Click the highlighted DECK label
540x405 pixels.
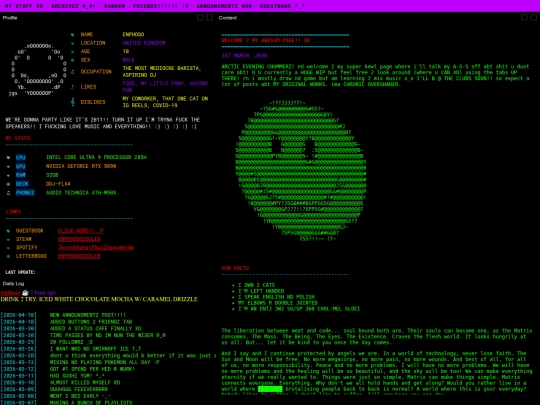pyautogui.click(x=22, y=184)
